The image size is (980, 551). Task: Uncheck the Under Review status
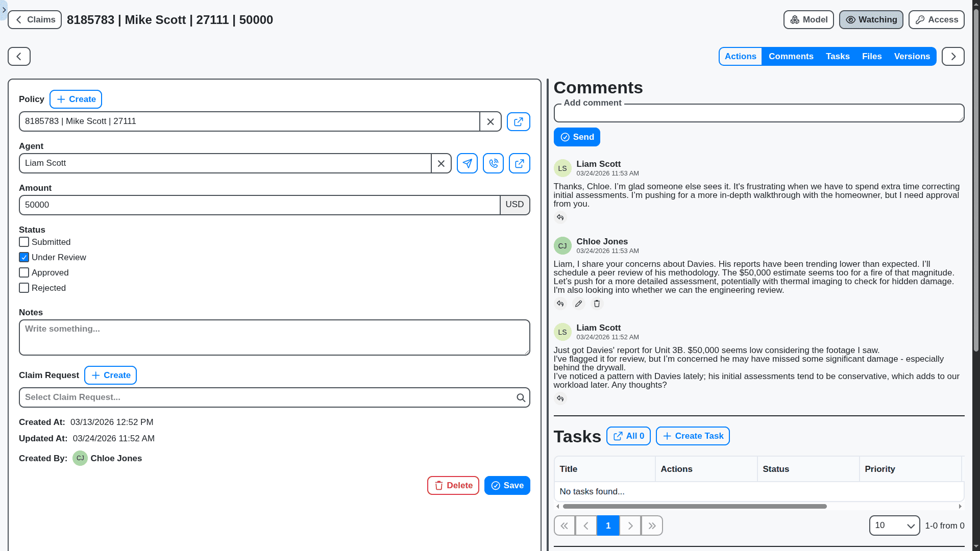coord(24,257)
